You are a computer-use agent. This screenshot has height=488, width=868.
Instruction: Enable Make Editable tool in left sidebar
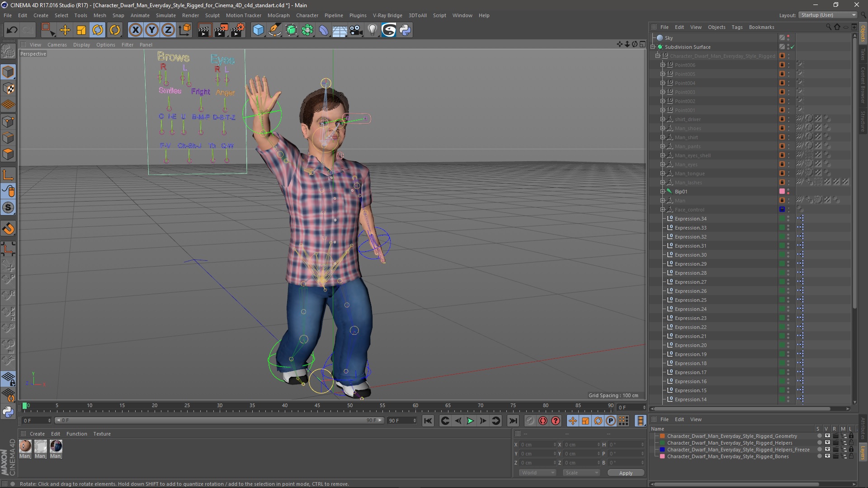[x=8, y=52]
